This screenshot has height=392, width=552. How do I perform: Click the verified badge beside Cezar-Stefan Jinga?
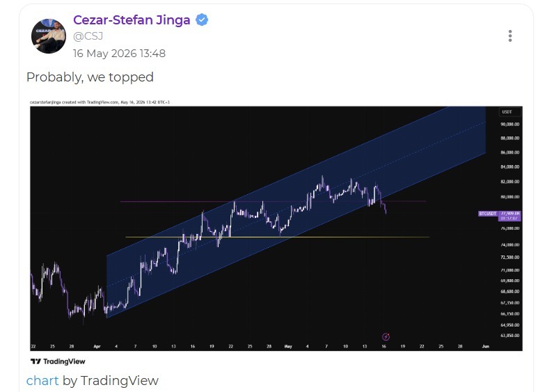pyautogui.click(x=202, y=20)
